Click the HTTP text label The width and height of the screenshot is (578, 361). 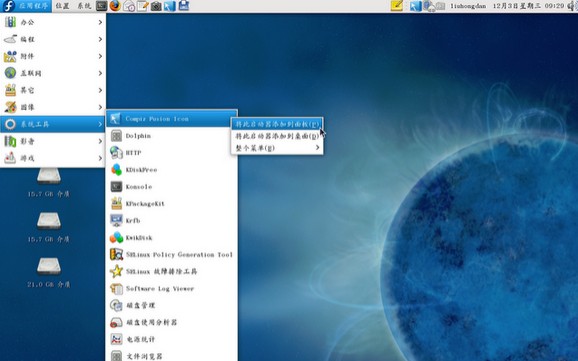tap(133, 153)
